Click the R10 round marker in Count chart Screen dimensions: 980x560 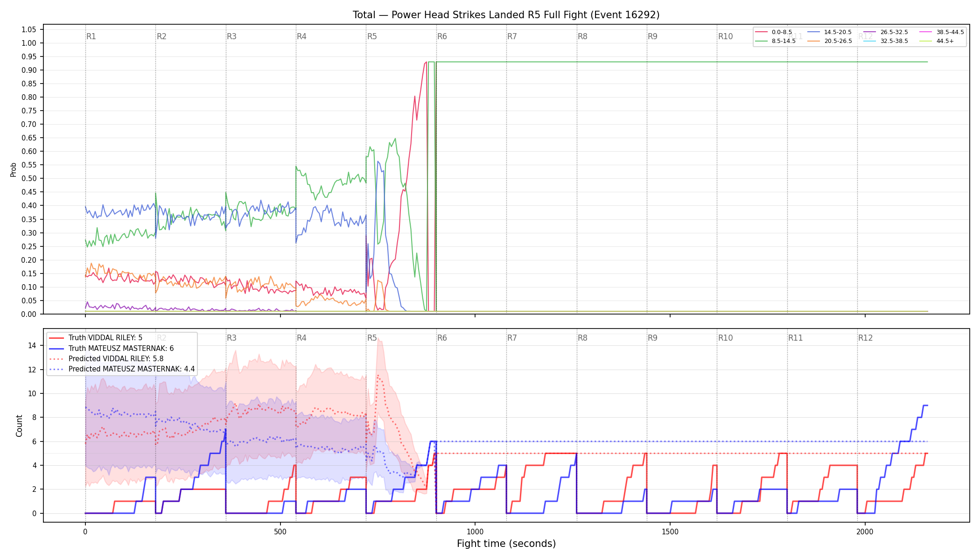click(x=726, y=338)
